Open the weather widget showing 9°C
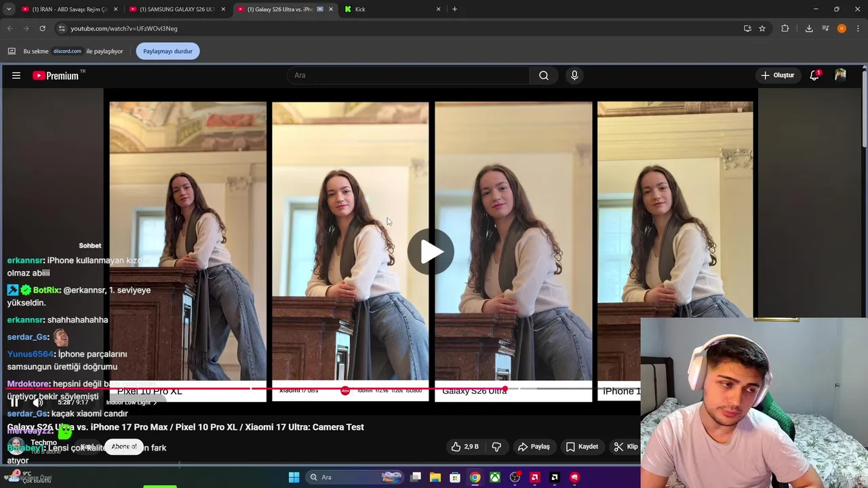Screen dimensions: 868x488 (x=28, y=477)
